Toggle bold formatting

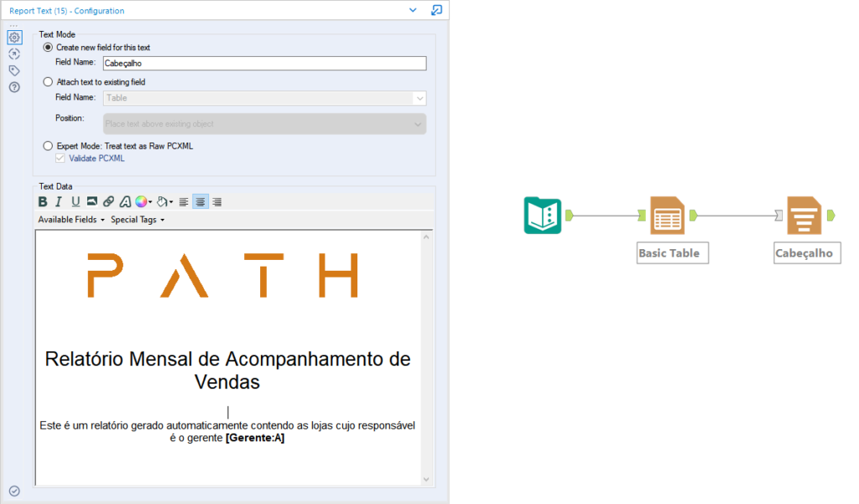pyautogui.click(x=43, y=201)
